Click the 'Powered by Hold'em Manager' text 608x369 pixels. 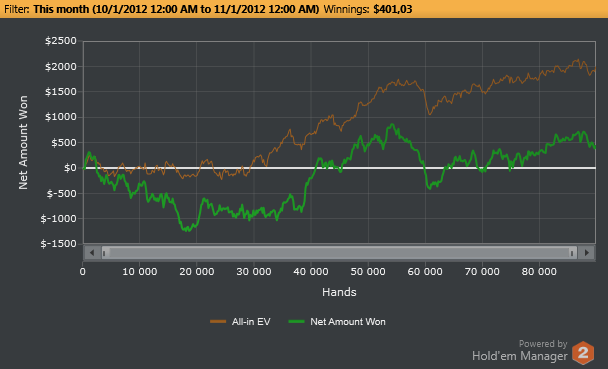[520, 350]
